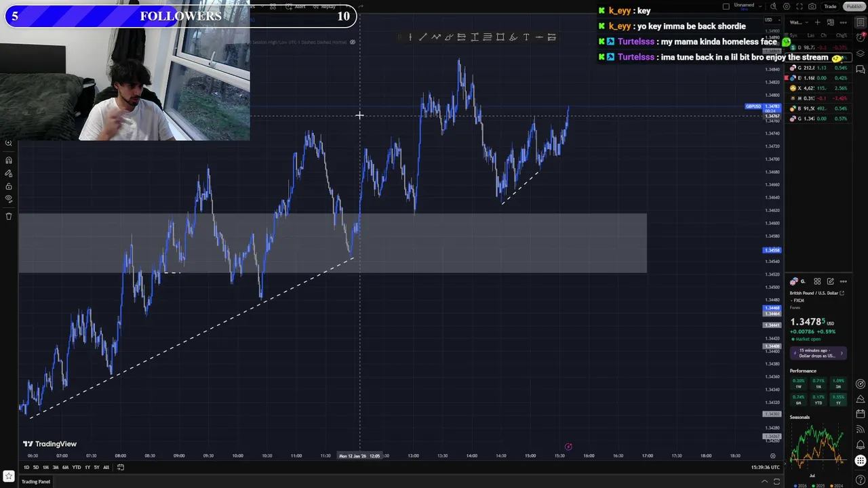
Task: Click the TradingView logo on the chart
Action: [50, 444]
